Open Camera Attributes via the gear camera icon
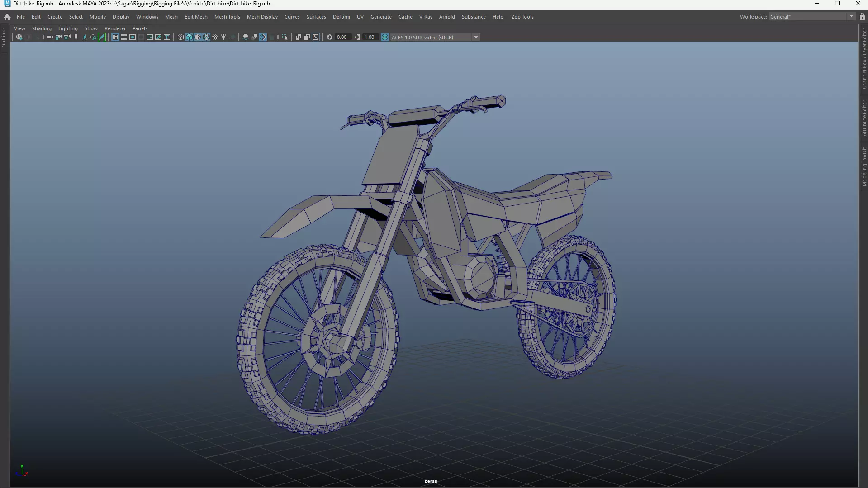 [67, 37]
